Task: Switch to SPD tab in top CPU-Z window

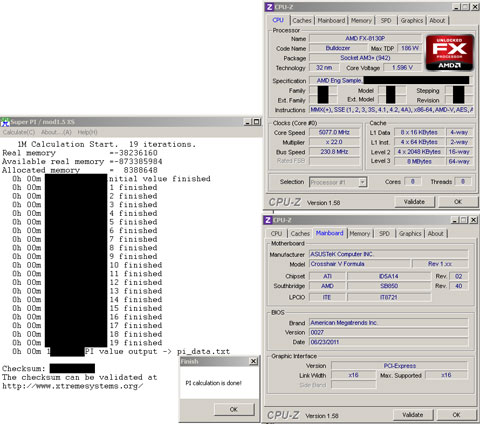Action: pos(386,21)
